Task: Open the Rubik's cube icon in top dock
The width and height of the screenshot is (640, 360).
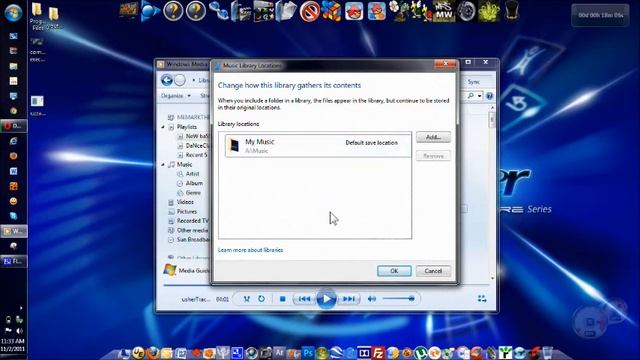Action: click(x=331, y=11)
